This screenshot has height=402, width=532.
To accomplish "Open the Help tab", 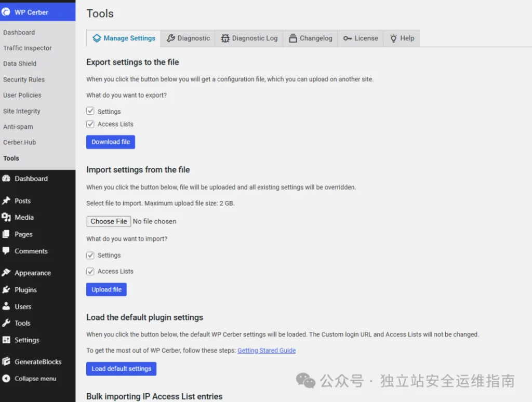I will click(402, 38).
